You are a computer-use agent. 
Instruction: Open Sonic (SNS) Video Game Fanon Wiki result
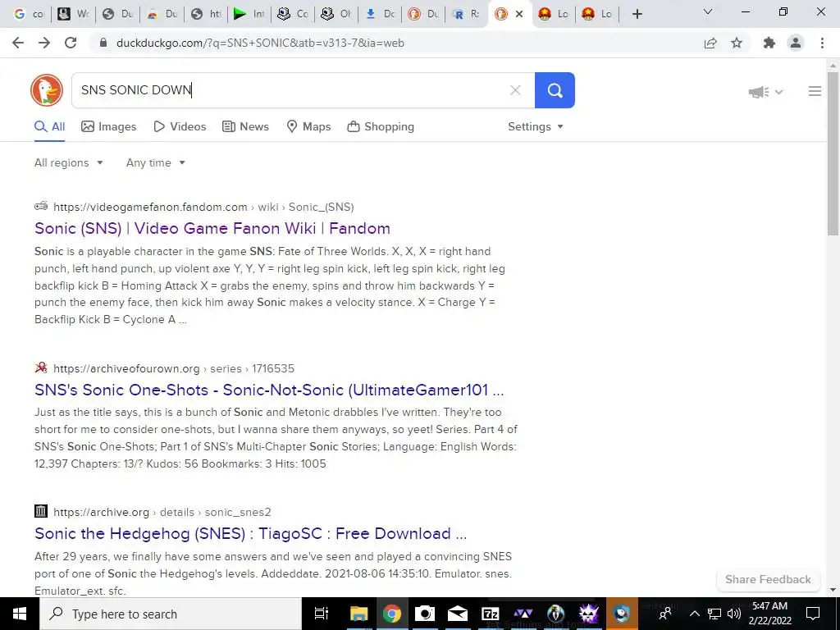pos(212,228)
